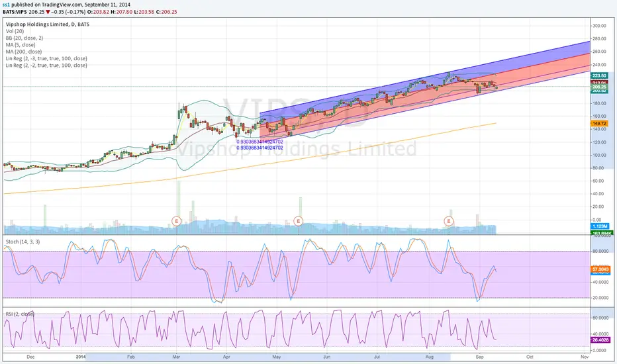
Task: Click the Oct label on time axis
Action: [530, 357]
